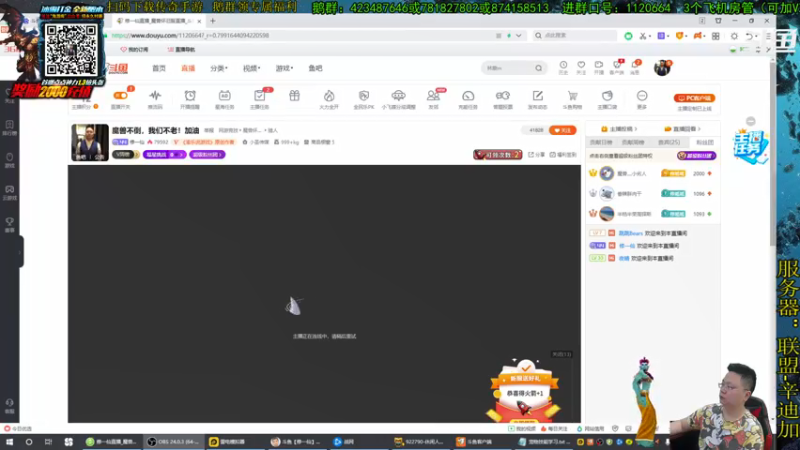Expand the 视频 video dropdown
The width and height of the screenshot is (800, 450).
pos(252,68)
